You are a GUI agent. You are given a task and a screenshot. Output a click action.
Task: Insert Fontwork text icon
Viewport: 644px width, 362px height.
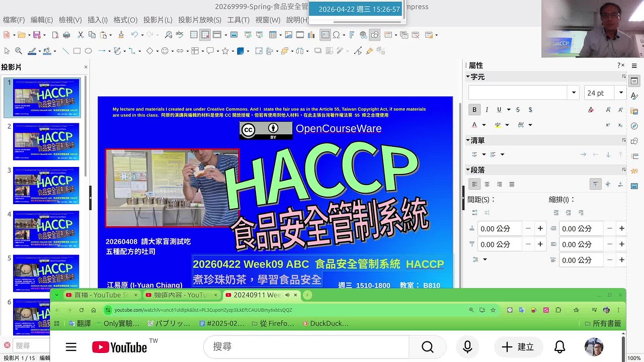pyautogui.click(x=352, y=35)
